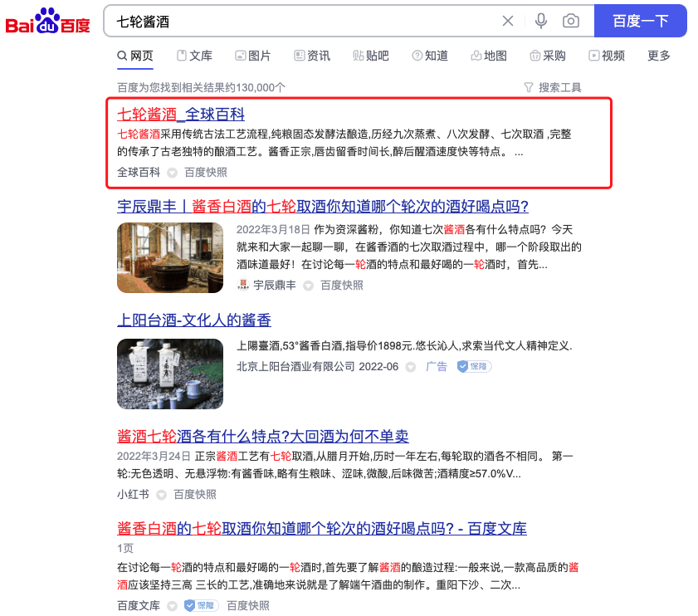Viewport: 698px width, 616px height.
Task: Expand dropdown arrow next to 北京上阳台酒业有限公司 2022-06
Action: tap(411, 367)
